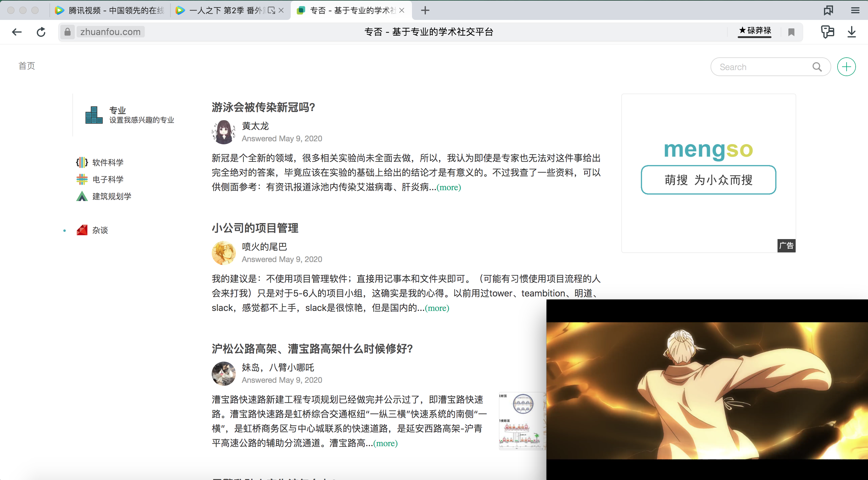Open the 建筑规划学 category

pyautogui.click(x=112, y=196)
